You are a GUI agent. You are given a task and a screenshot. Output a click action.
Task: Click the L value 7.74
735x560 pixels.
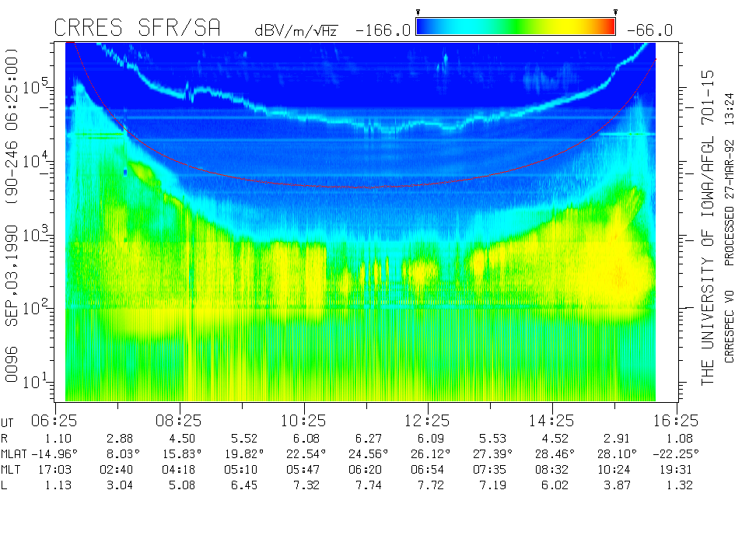tap(369, 485)
